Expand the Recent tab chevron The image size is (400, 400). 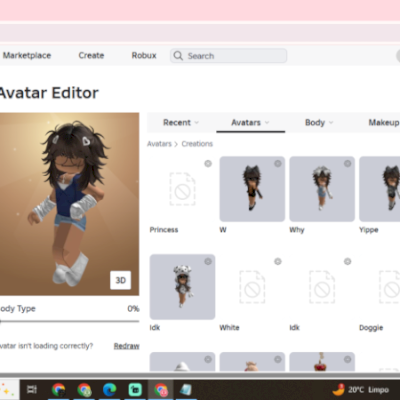pos(197,123)
